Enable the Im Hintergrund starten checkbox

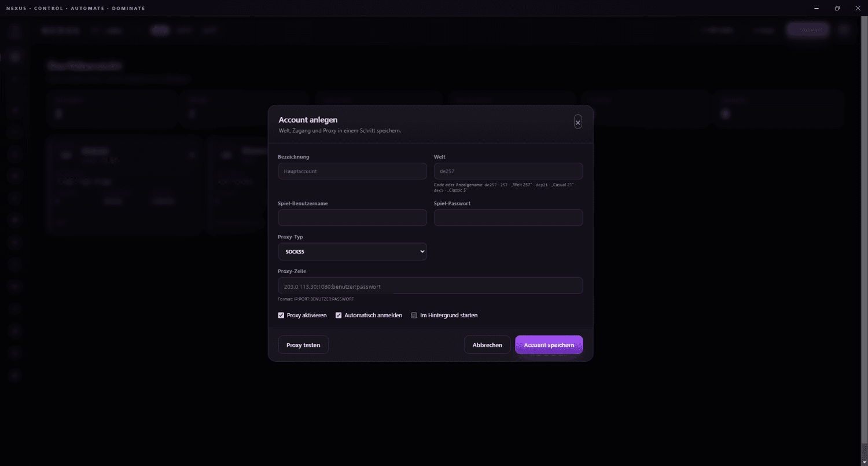coord(414,315)
